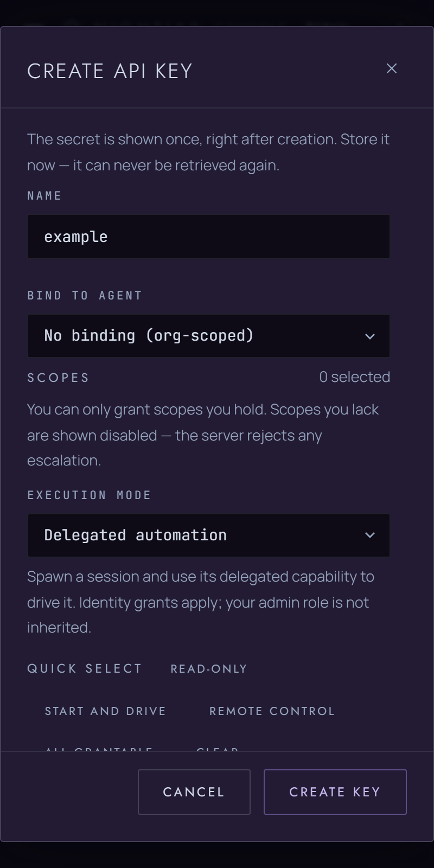
Task: Confirm with the Create Key button
Action: 335,792
